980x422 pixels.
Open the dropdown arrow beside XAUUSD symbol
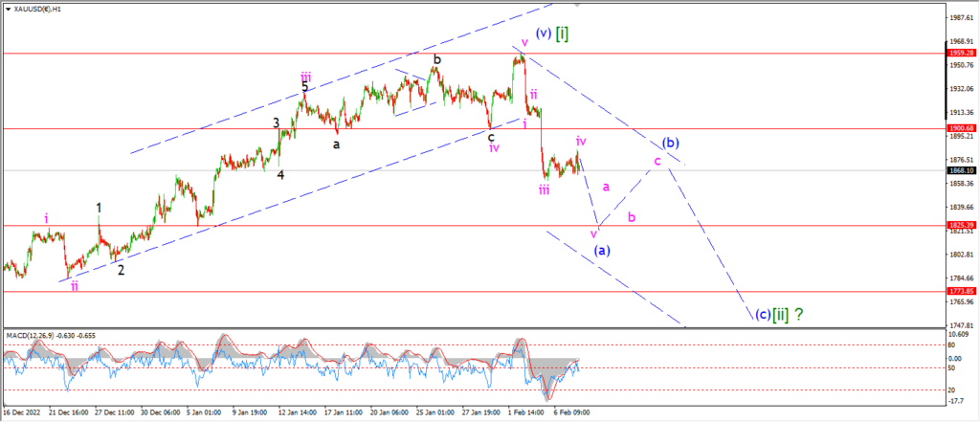pyautogui.click(x=8, y=10)
